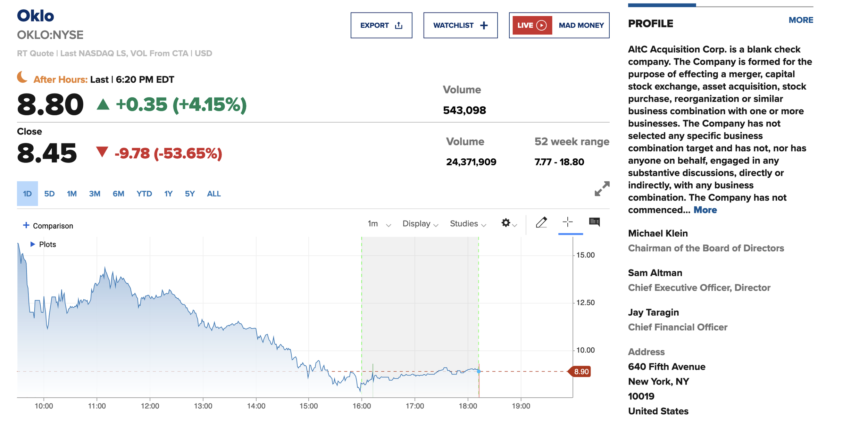The image size is (868, 423).
Task: Click the WATCHLIST button
Action: point(460,25)
